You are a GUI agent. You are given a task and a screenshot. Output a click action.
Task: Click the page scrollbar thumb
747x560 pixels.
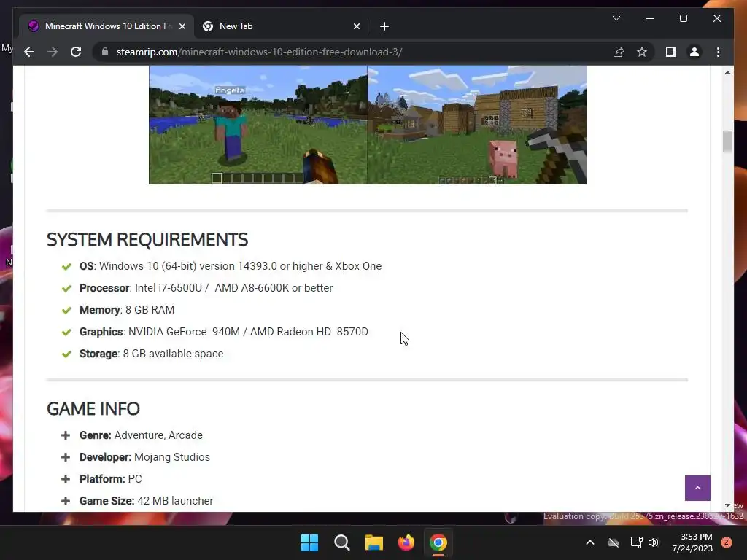point(727,141)
